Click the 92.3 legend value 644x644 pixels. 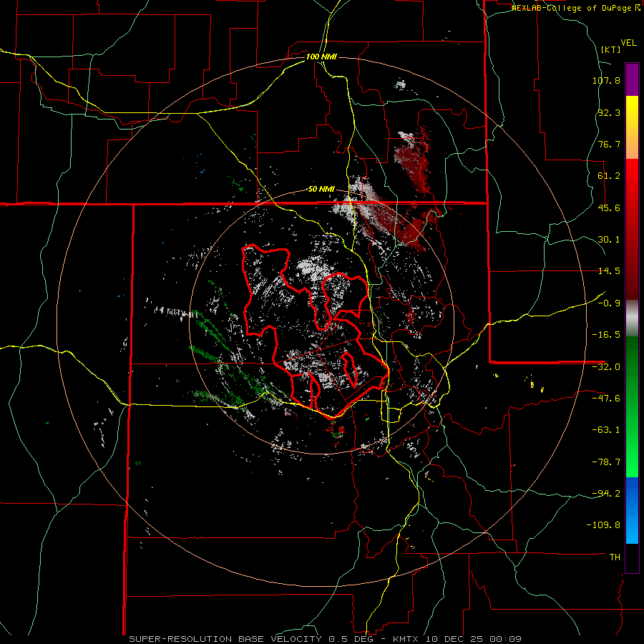pyautogui.click(x=609, y=112)
